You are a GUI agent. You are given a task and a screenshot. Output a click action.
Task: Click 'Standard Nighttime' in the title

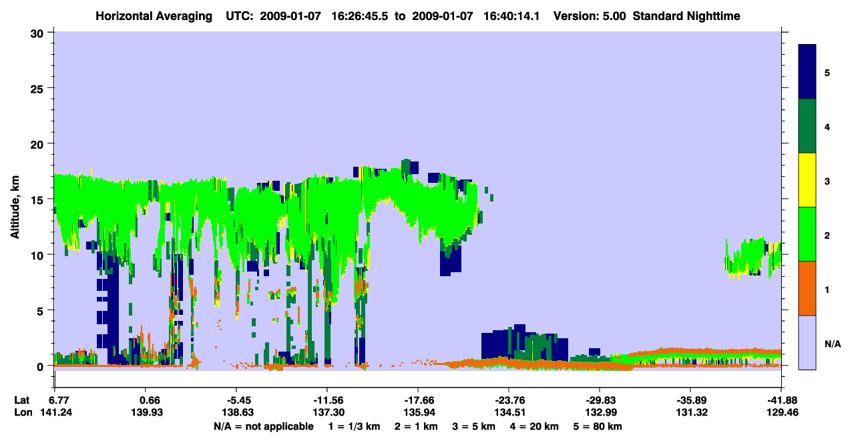(x=686, y=15)
